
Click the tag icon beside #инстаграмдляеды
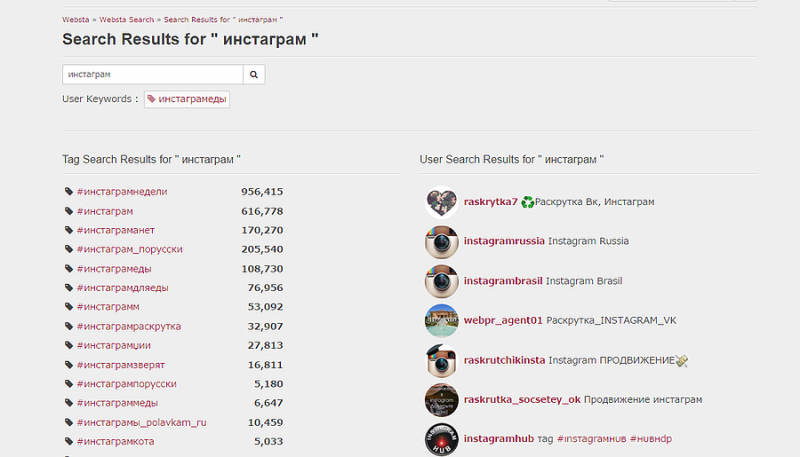coord(69,288)
